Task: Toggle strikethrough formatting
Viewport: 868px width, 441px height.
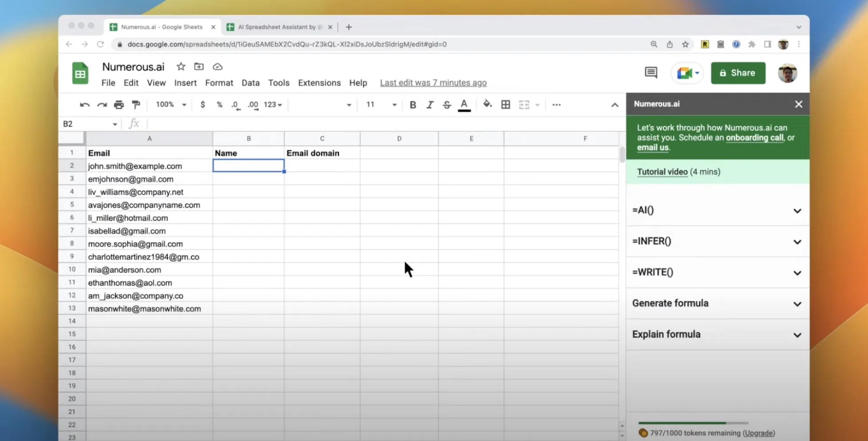Action: 447,105
